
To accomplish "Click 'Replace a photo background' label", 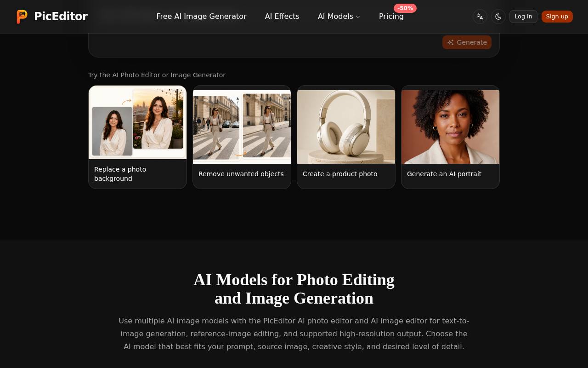I will 120,174.
